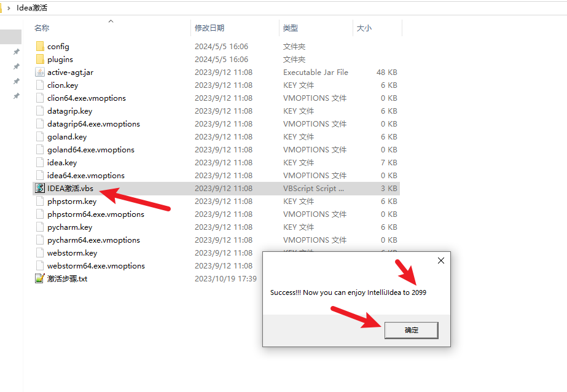Sort files by 修改日期 column header
The image size is (567, 392).
(x=209, y=28)
